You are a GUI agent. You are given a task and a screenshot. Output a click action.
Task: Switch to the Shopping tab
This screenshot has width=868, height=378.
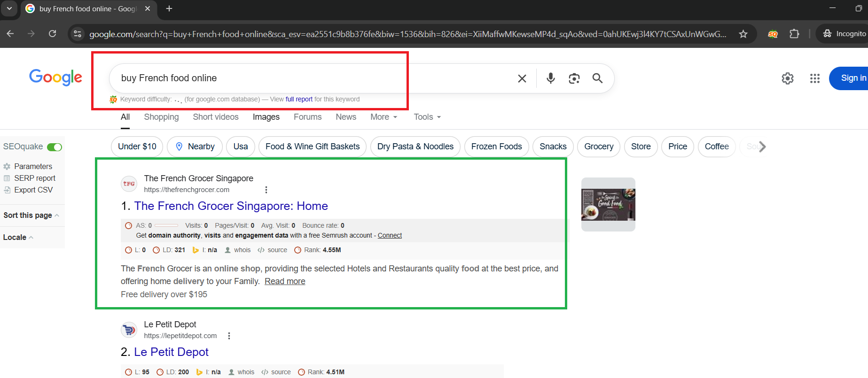coord(161,117)
